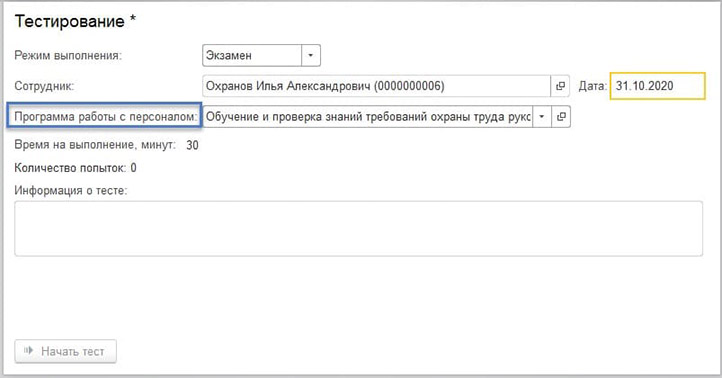Image resolution: width=722 pixels, height=378 pixels.
Task: Start the test with the Начать тест button
Action: [65, 351]
